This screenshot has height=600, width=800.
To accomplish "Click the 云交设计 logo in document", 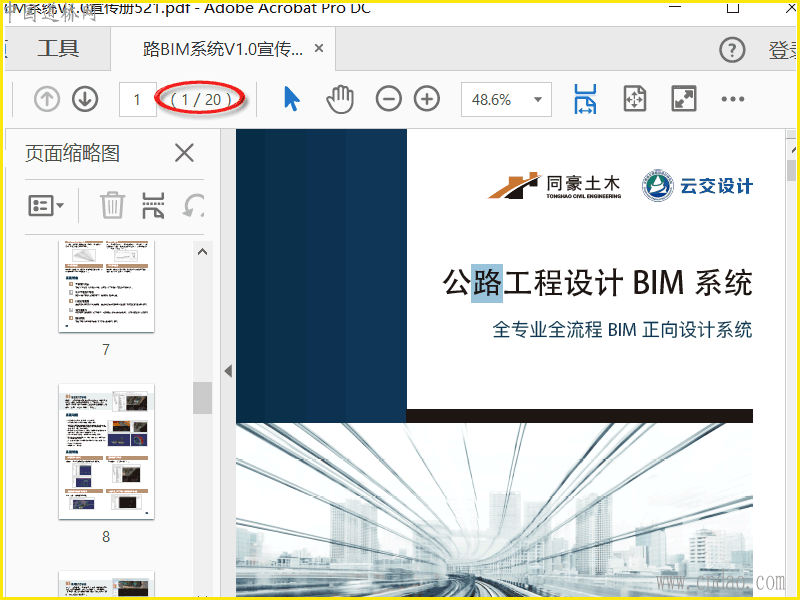I will 697,186.
